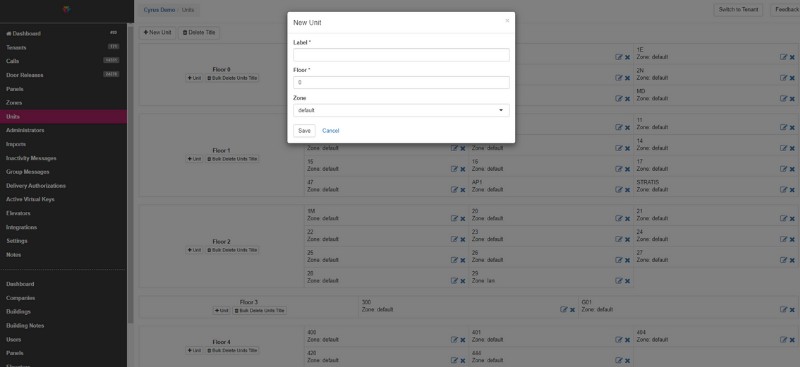This screenshot has width=800, height=367.
Task: Edit unit 17
Action: coord(783,169)
